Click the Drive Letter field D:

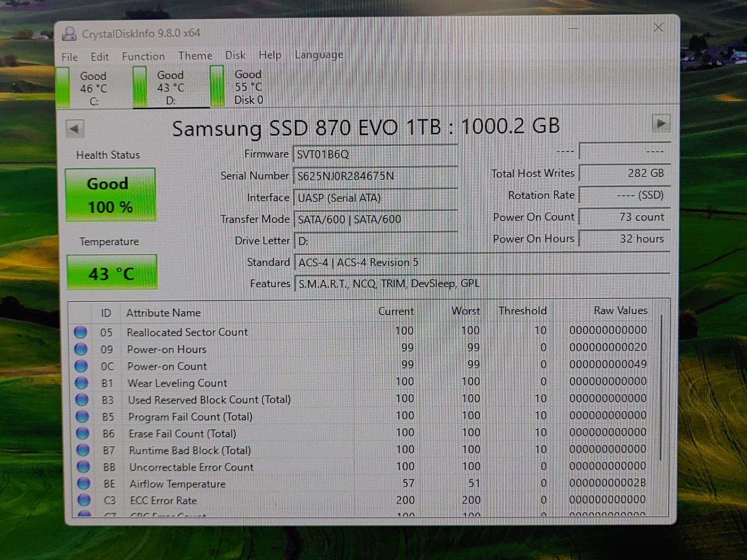point(376,241)
